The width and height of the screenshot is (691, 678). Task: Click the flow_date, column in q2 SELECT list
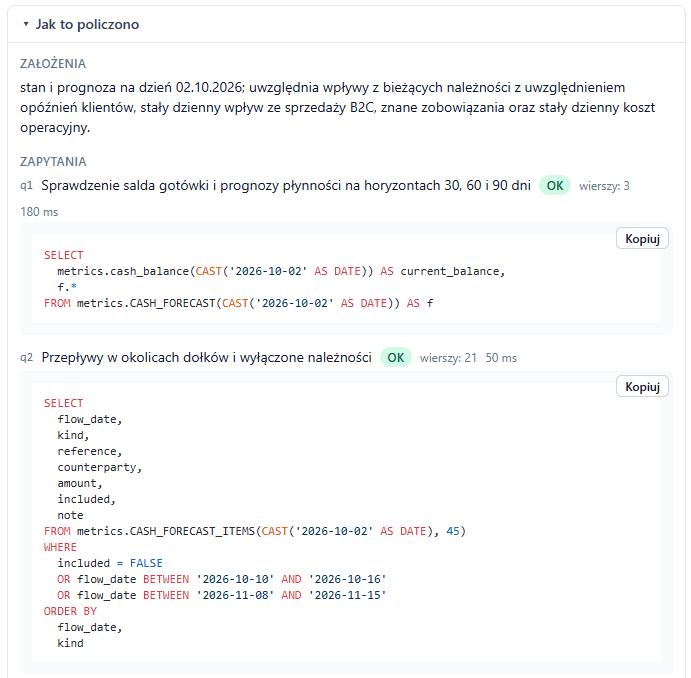pos(89,419)
